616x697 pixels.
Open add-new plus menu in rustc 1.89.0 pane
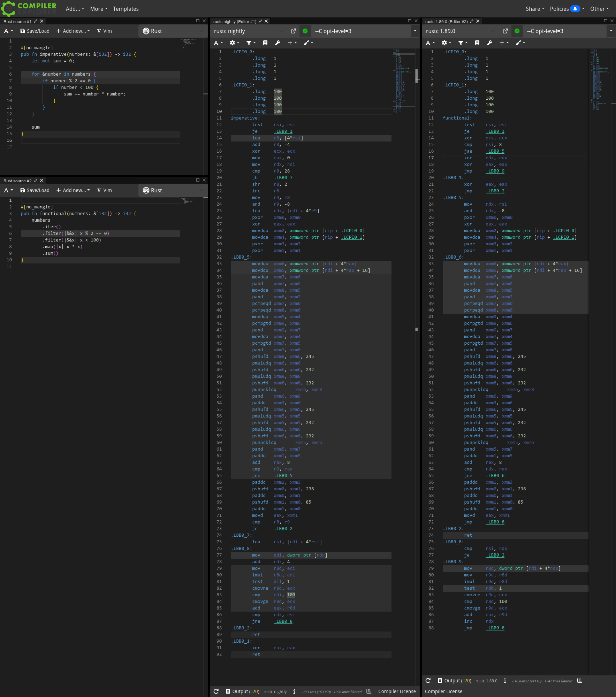504,43
